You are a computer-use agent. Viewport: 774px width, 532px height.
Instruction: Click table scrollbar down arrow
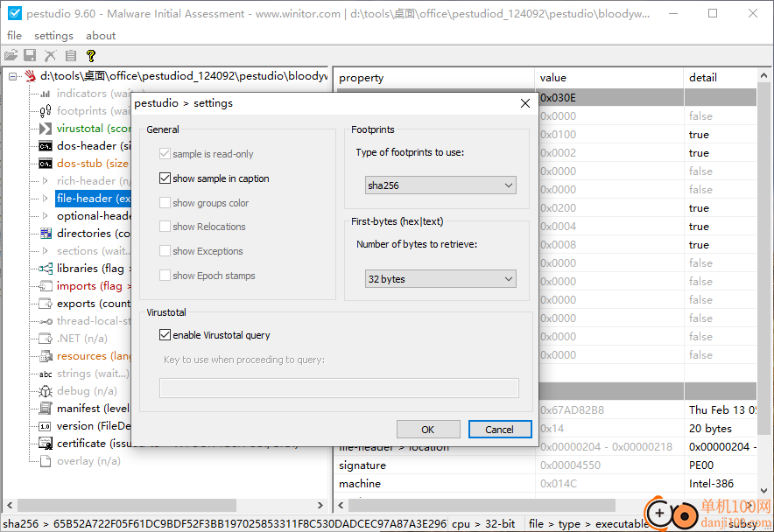pos(763,491)
